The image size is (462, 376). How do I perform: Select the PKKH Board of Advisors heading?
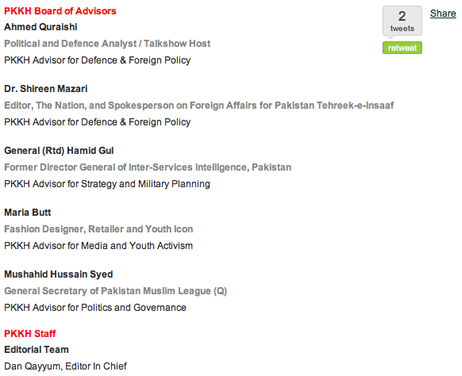(x=60, y=11)
